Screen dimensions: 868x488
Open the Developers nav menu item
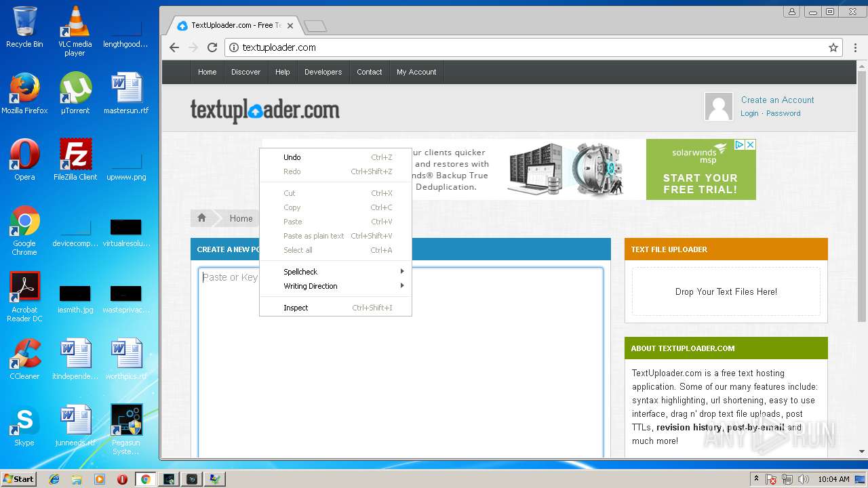tap(323, 72)
